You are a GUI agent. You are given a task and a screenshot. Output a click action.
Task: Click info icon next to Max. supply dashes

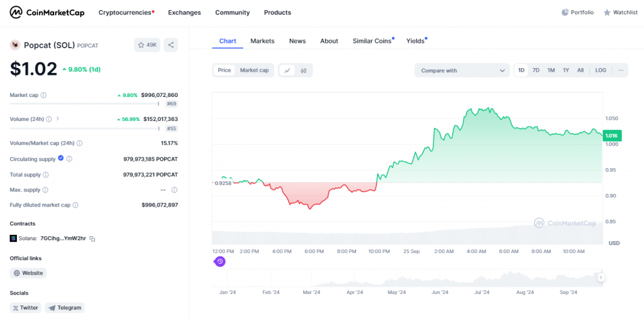point(174,190)
